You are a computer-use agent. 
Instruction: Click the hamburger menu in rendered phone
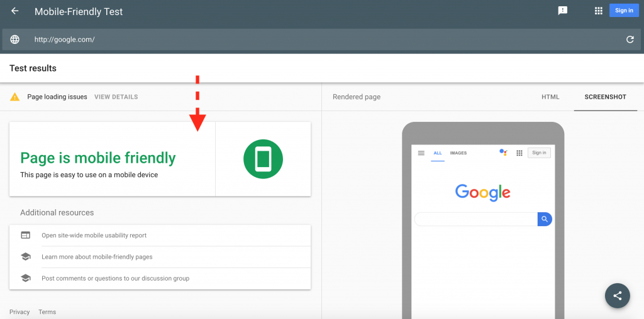(x=421, y=153)
